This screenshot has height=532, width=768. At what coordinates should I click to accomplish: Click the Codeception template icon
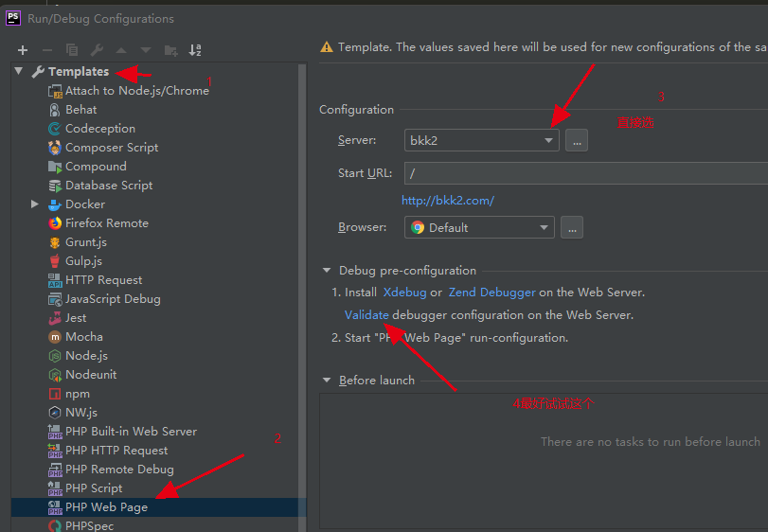(55, 129)
